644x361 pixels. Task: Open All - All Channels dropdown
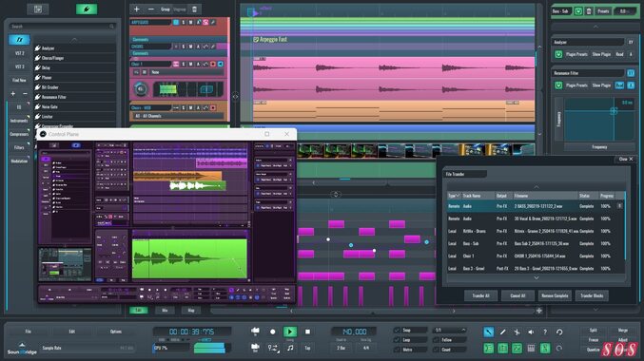pyautogui.click(x=178, y=116)
